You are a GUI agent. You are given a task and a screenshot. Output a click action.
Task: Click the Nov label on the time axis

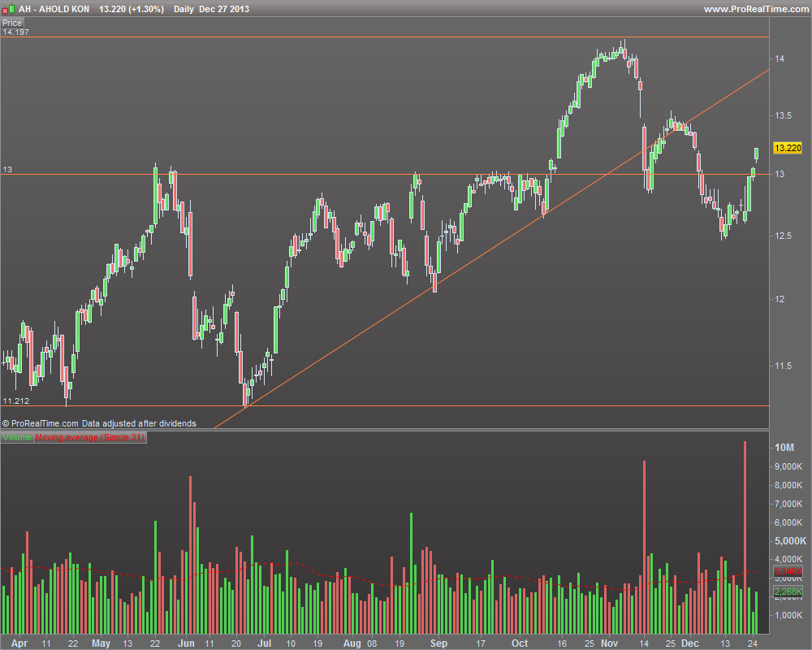[x=609, y=643]
